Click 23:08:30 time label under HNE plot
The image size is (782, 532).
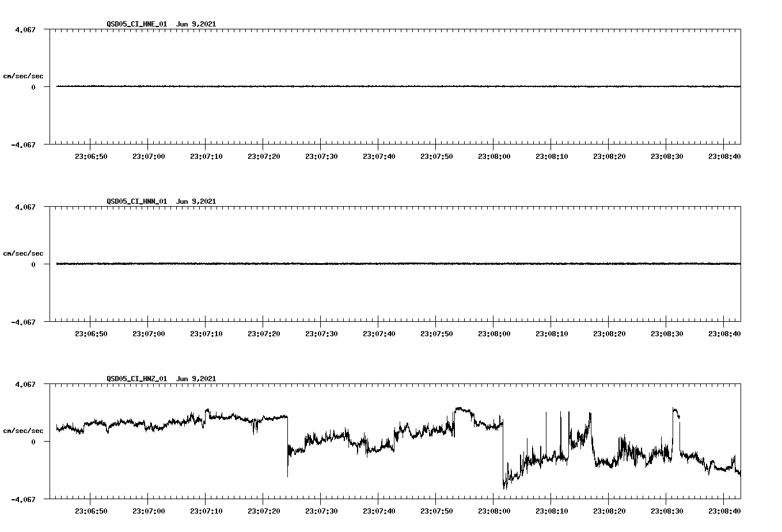[667, 157]
